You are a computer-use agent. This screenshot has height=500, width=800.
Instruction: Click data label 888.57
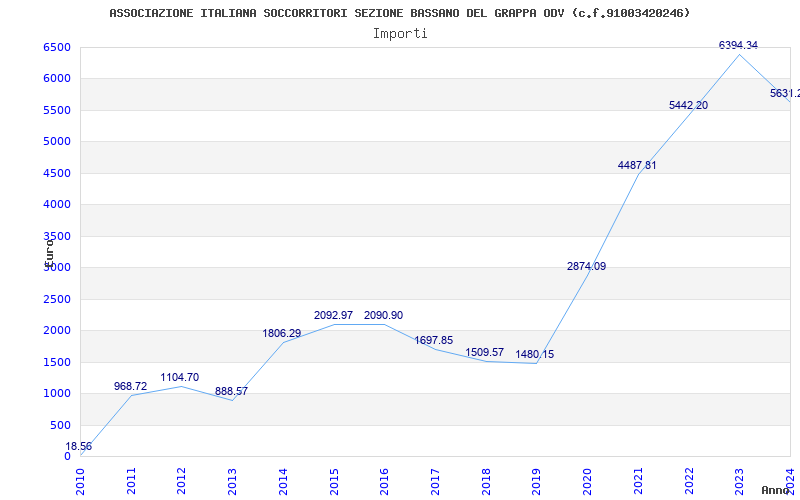[231, 391]
